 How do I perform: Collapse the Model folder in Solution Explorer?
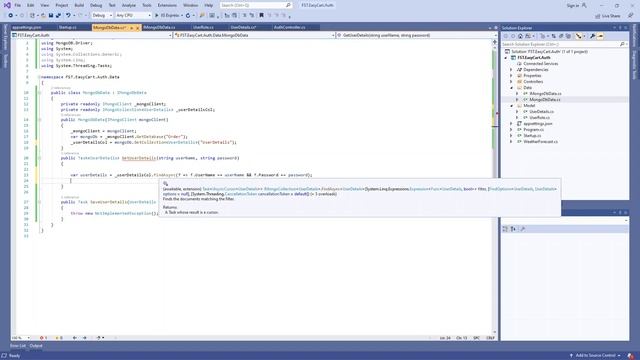(x=511, y=106)
